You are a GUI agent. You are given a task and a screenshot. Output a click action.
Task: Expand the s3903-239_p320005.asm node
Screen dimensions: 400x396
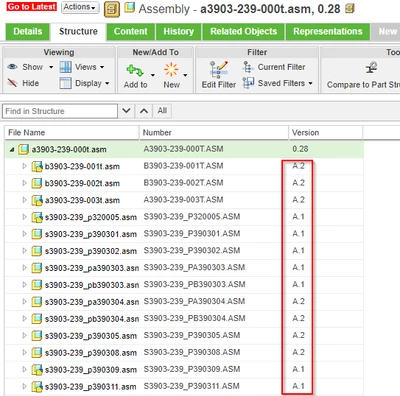(x=24, y=217)
